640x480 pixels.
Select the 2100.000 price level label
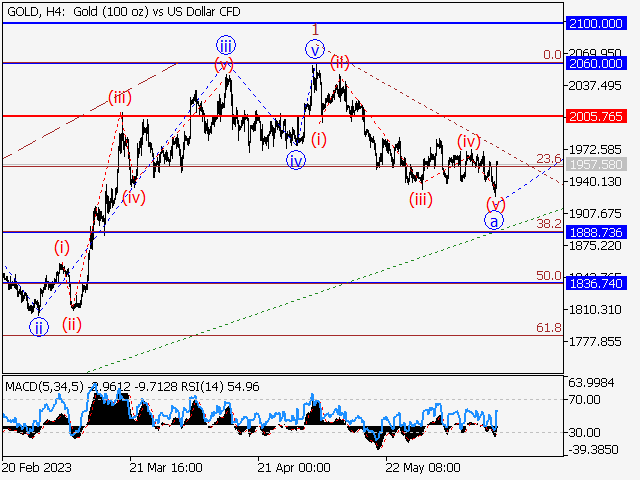click(x=595, y=22)
